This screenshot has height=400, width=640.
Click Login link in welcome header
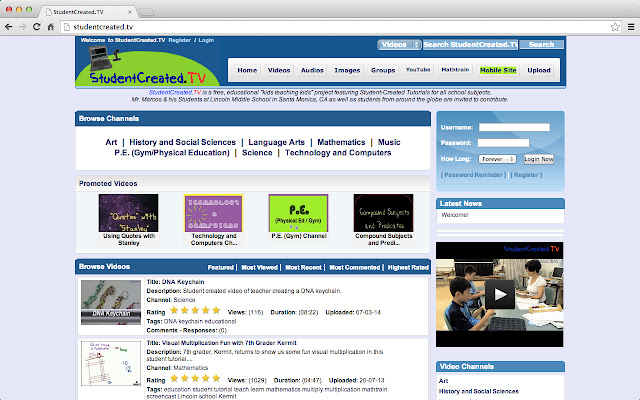tap(206, 40)
